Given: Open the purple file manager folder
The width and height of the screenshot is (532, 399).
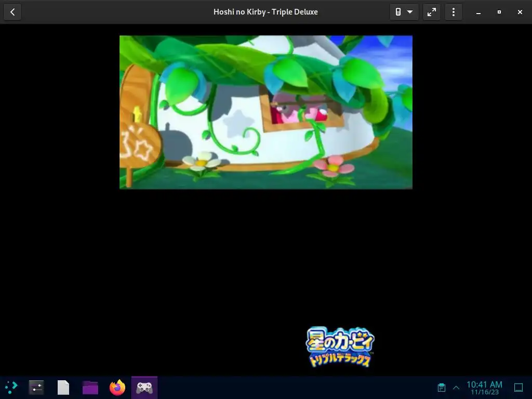Looking at the screenshot, I should coord(90,387).
